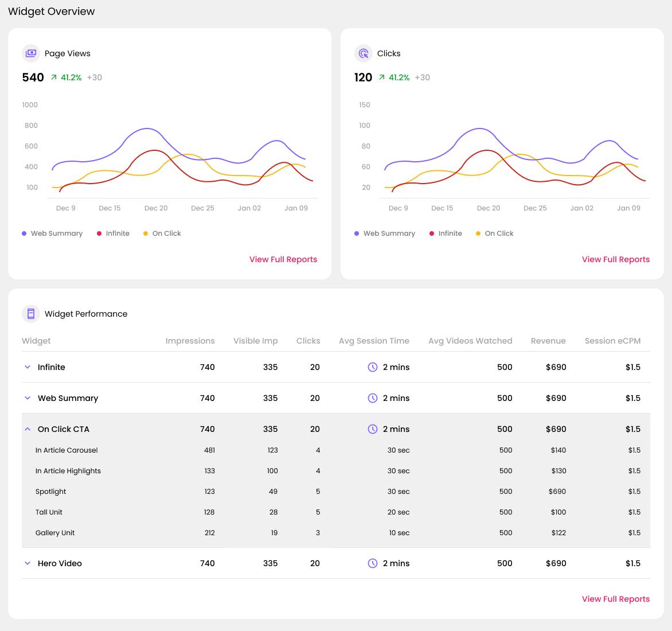The image size is (672, 631).
Task: Click the green up-arrow beside Clicks 41.2%
Action: point(381,77)
